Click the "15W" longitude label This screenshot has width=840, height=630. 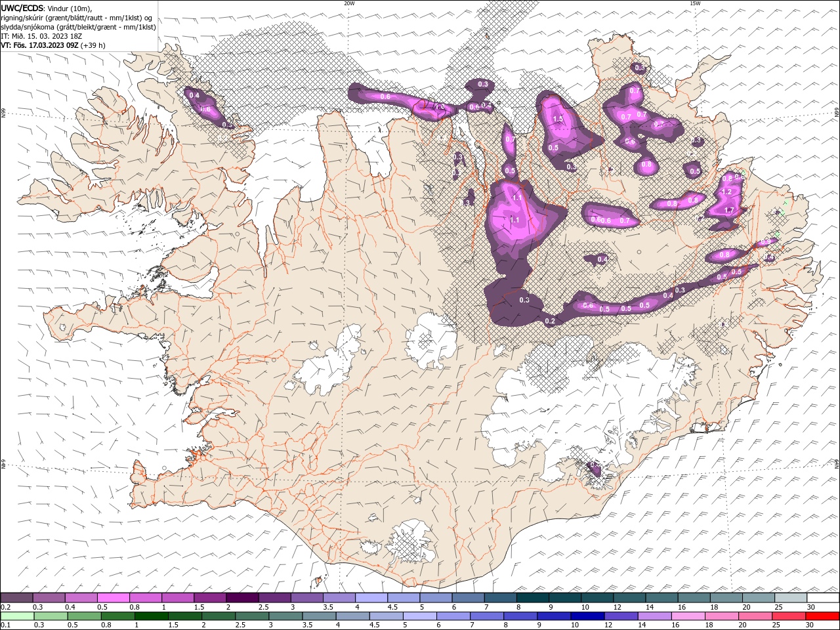point(695,3)
